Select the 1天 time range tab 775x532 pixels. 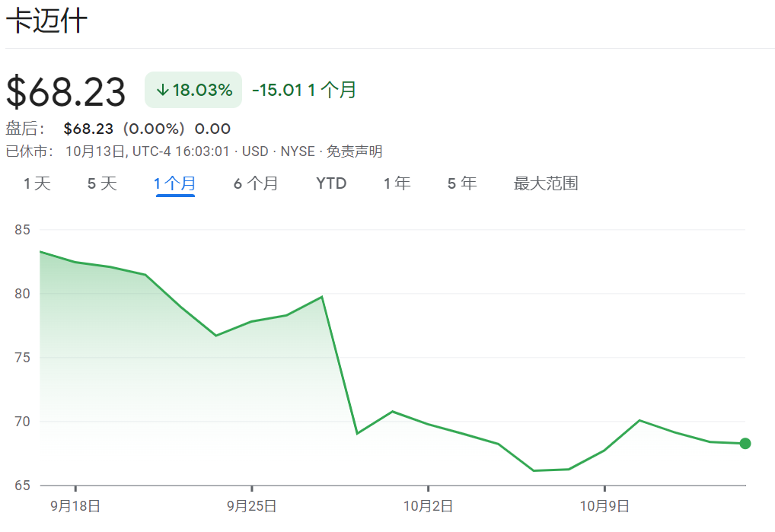click(37, 183)
